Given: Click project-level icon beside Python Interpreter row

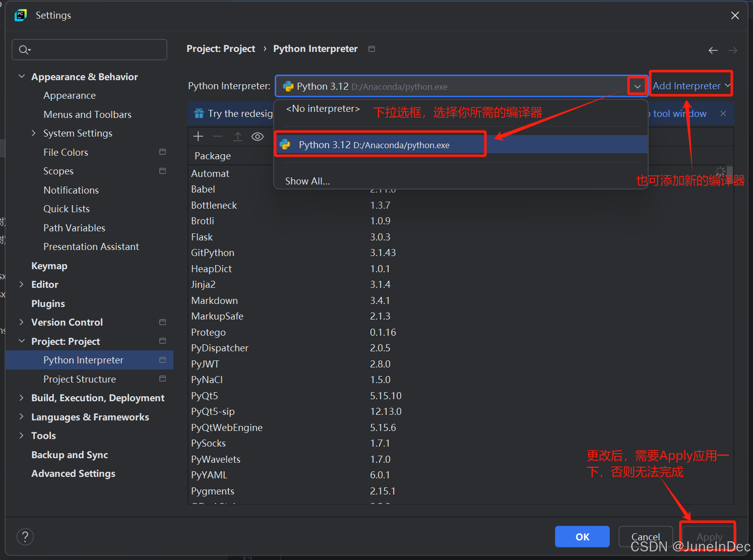Looking at the screenshot, I should [x=162, y=360].
